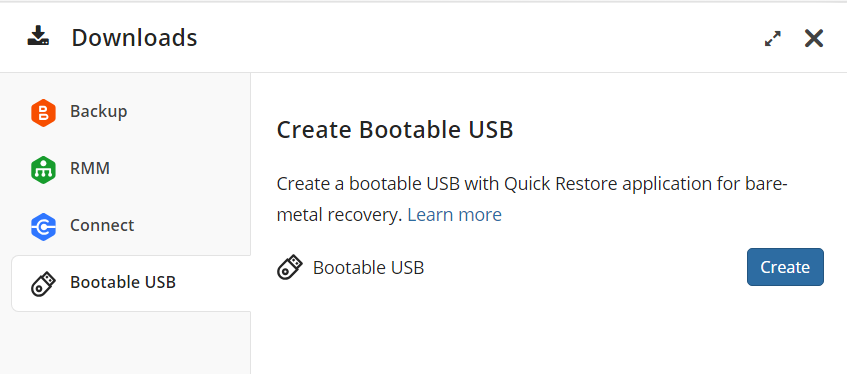Expand the Downloads dialog to full size
847x374 pixels.
point(773,38)
